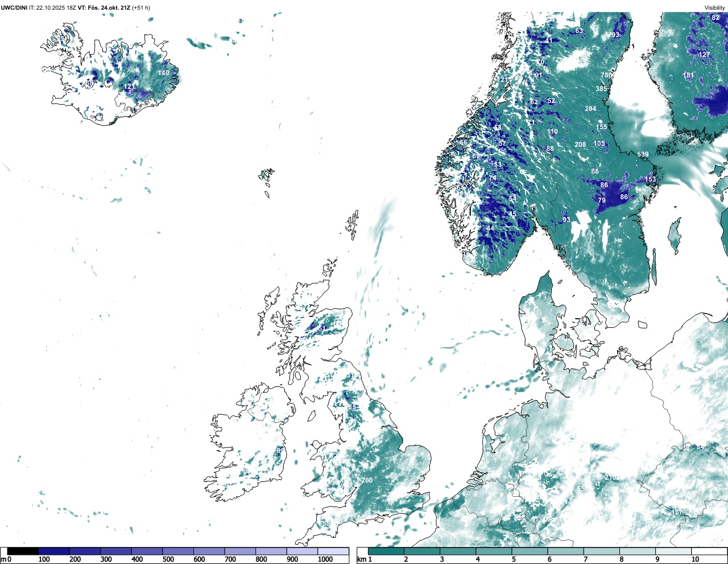Click the "153" value near Stockholm
Image resolution: width=728 pixels, height=564 pixels.
click(650, 179)
